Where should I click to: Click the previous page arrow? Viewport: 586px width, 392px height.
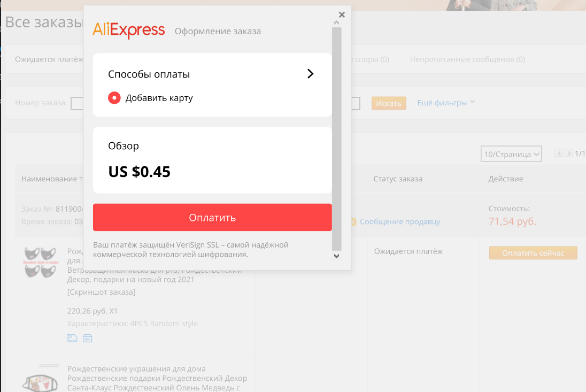(x=559, y=153)
